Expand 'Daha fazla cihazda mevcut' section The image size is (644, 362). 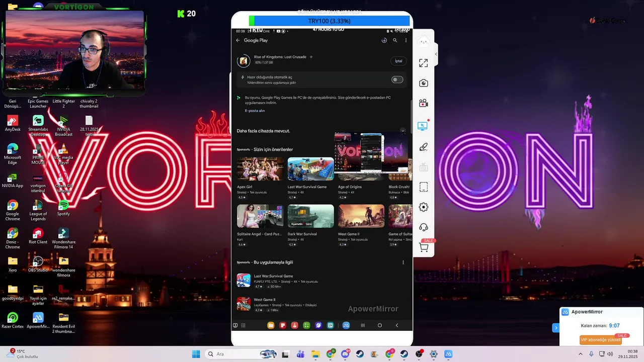tap(403, 131)
